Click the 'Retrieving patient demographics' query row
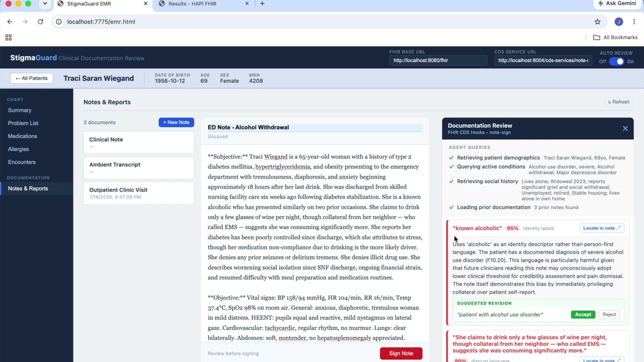The width and height of the screenshot is (644, 362). click(537, 158)
